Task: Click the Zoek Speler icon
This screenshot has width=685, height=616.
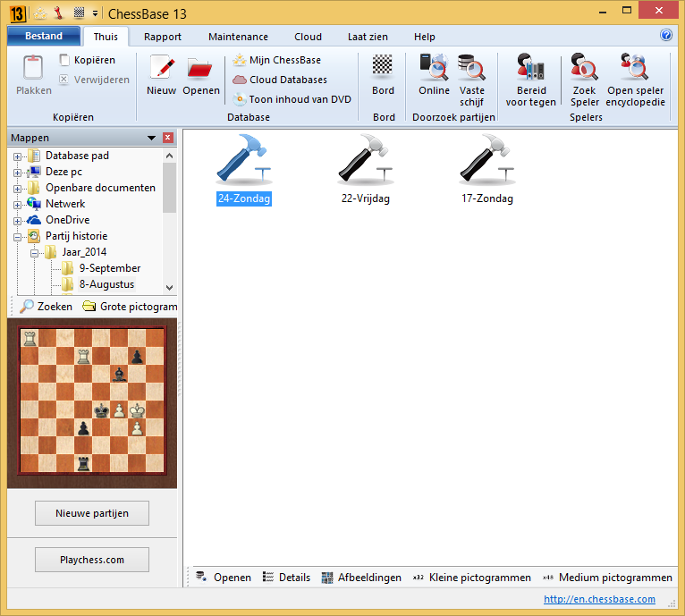Action: 584,66
